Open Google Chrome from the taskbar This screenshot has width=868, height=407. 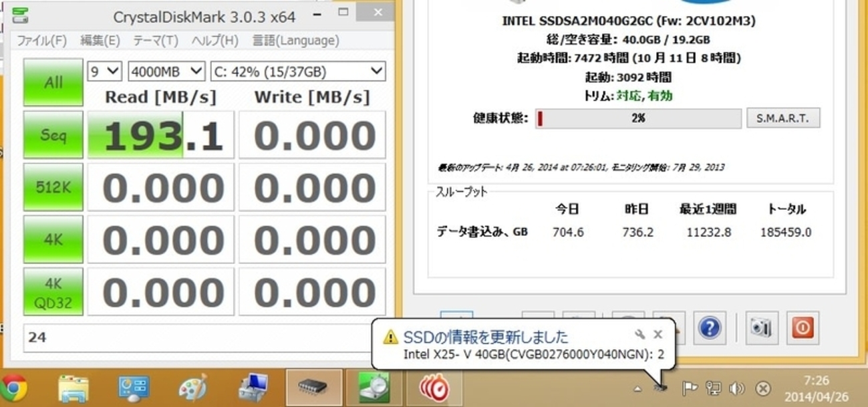click(14, 388)
